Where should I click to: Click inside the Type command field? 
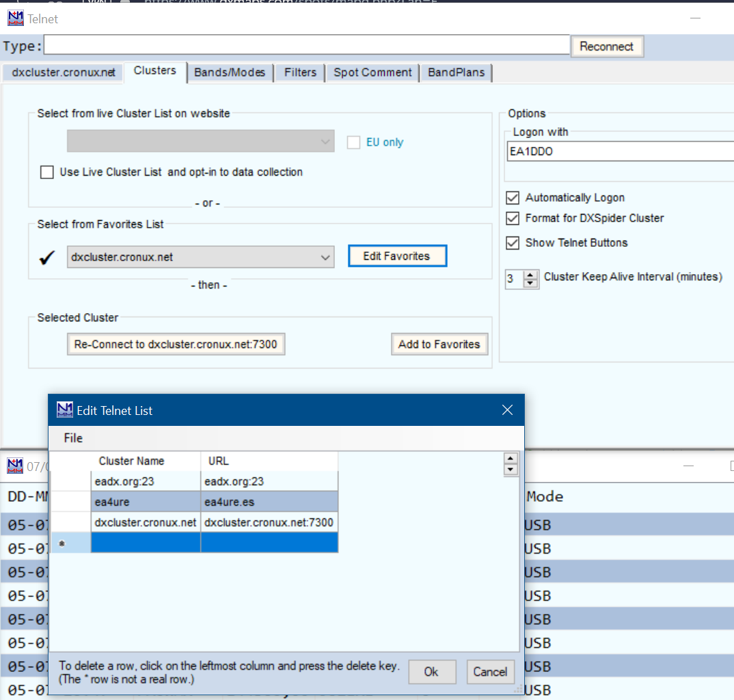pos(307,45)
